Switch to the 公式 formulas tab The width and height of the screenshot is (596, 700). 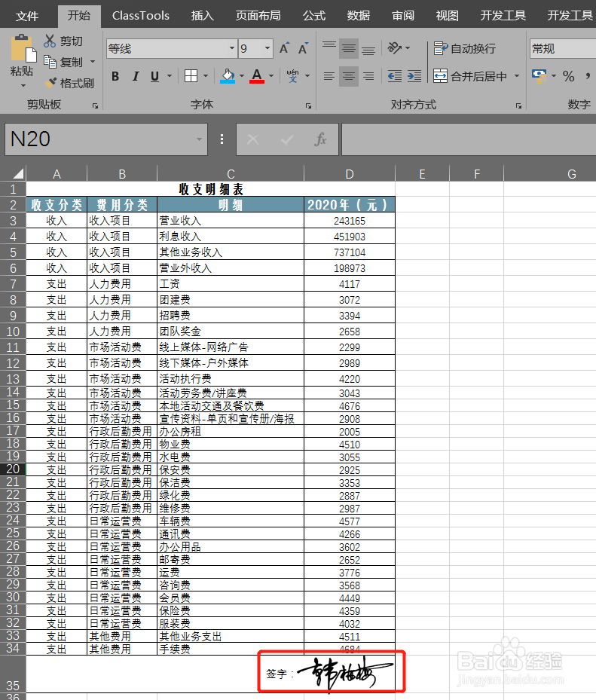click(x=314, y=16)
